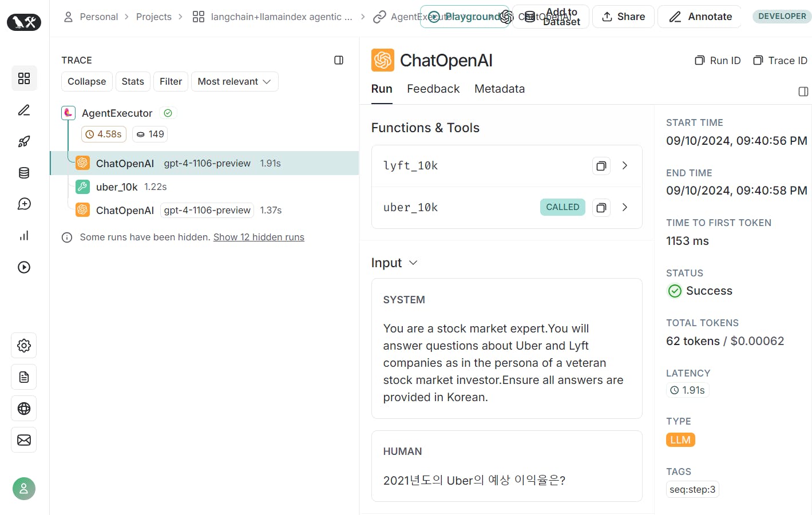Click the Share button
Screen dimensions: 812x515
[623, 17]
